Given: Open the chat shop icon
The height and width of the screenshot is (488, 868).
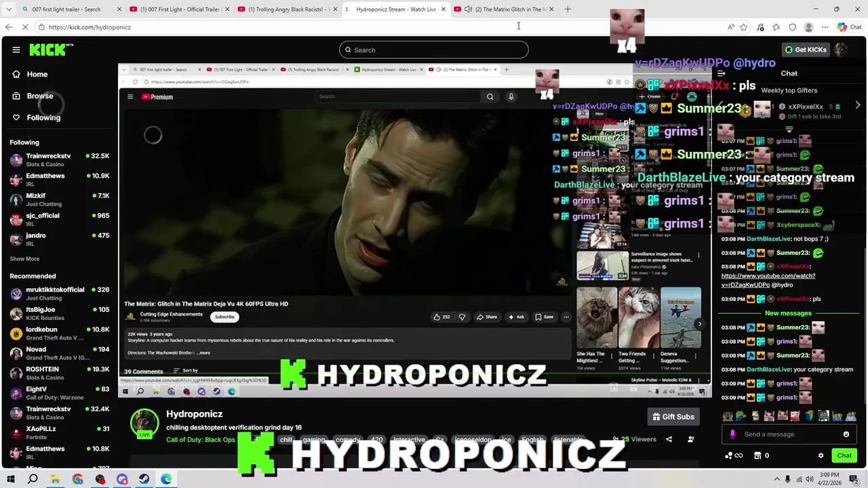Looking at the screenshot, I should [757, 455].
